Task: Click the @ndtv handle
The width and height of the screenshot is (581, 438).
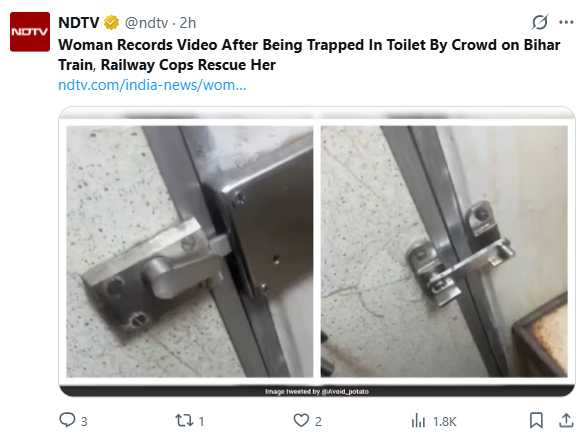Action: (146, 23)
